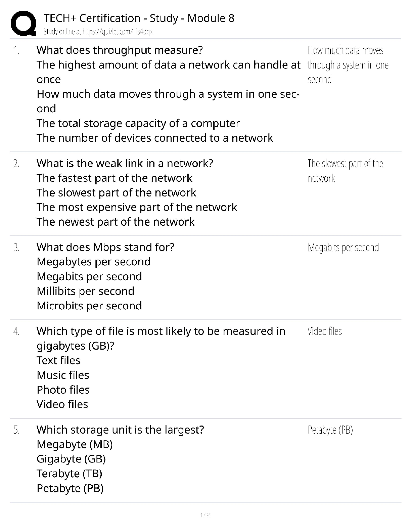Viewport: 411px width, 532px height.
Task: Click the Quizlet Q logo icon
Action: [x=24, y=23]
